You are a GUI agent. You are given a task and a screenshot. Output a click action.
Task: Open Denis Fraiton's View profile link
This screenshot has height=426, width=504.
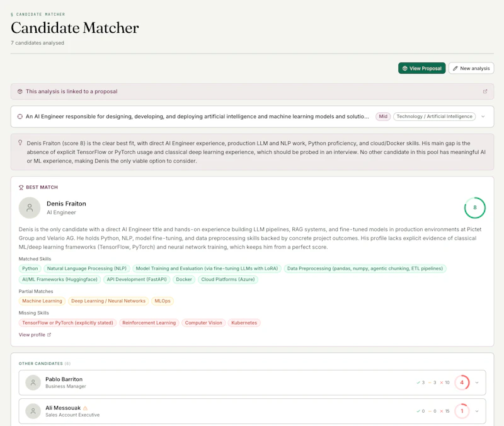pyautogui.click(x=32, y=335)
